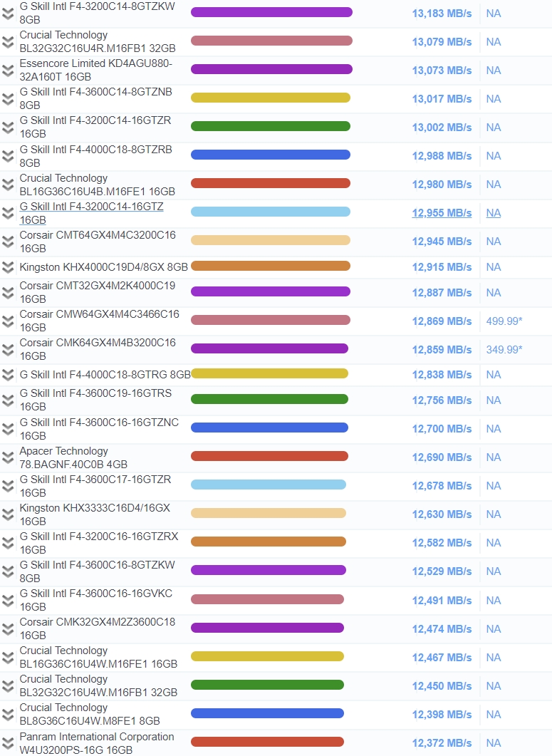This screenshot has width=552, height=756.
Task: Expand the Crucial BL16G36C16U4B.M16FE1 row chevron
Action: [x=8, y=184]
